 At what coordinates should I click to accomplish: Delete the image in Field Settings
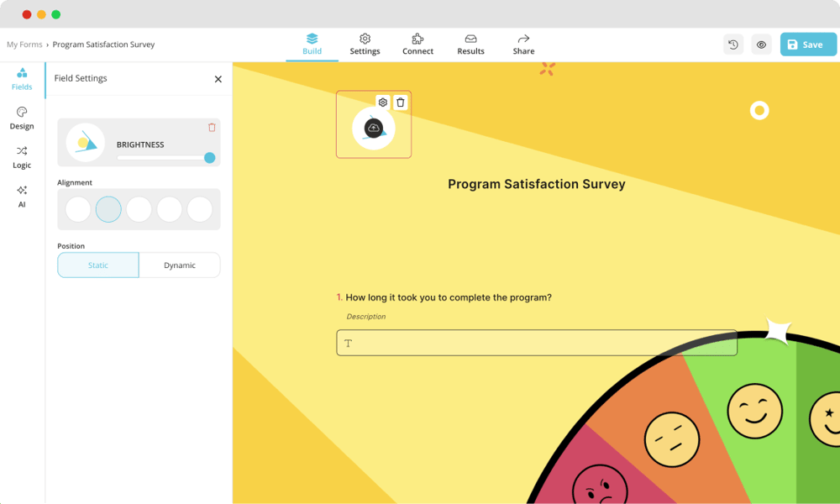(212, 128)
